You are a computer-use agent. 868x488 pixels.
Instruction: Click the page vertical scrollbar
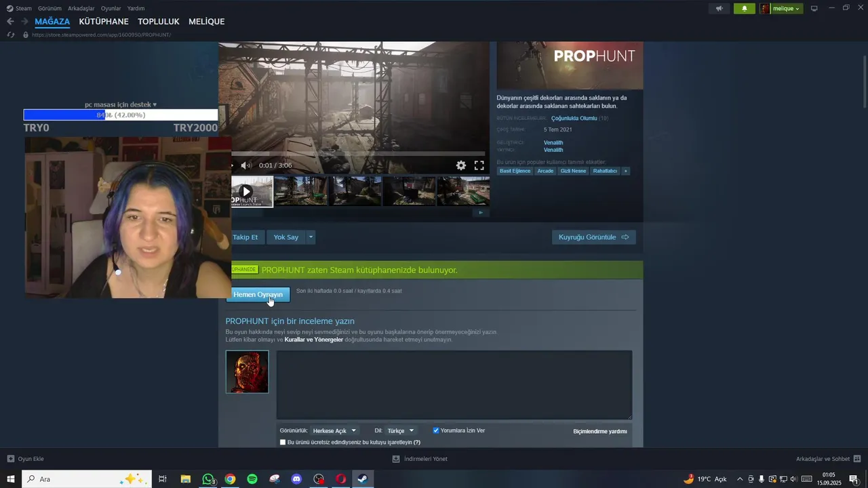tap(865, 81)
